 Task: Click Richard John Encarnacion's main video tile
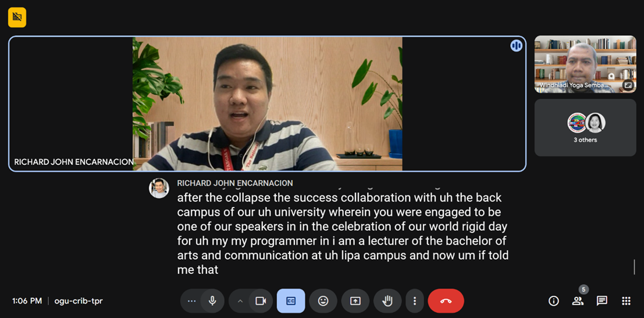pos(267,104)
